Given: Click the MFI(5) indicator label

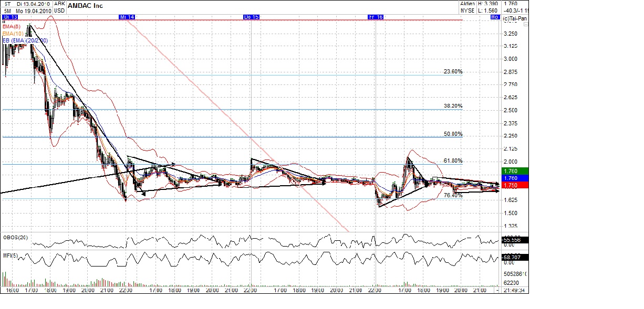Looking at the screenshot, I should point(11,255).
